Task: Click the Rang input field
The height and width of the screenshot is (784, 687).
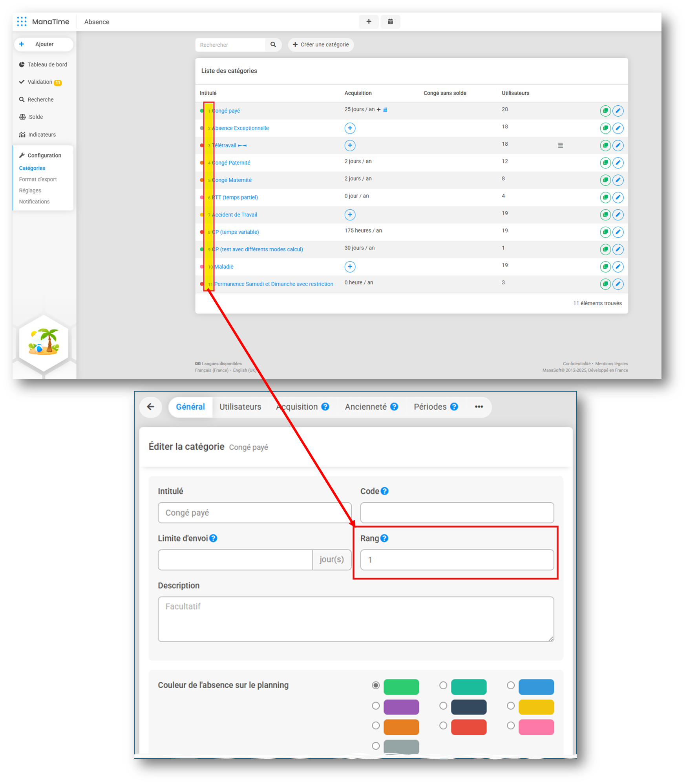Action: (x=457, y=560)
